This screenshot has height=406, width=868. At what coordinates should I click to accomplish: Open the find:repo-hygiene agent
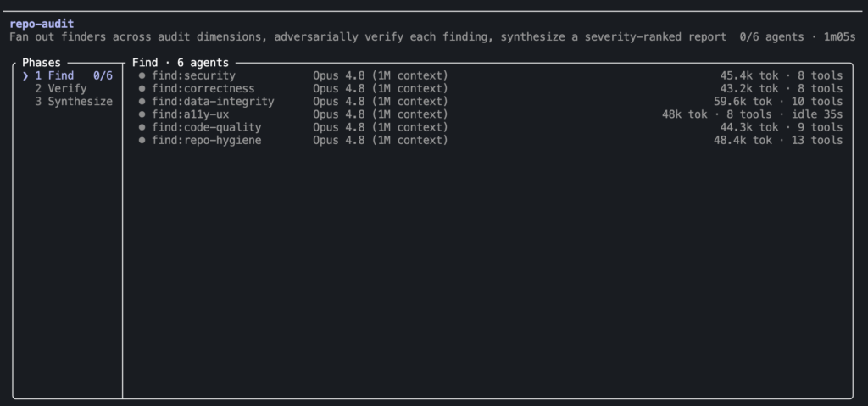point(491,141)
